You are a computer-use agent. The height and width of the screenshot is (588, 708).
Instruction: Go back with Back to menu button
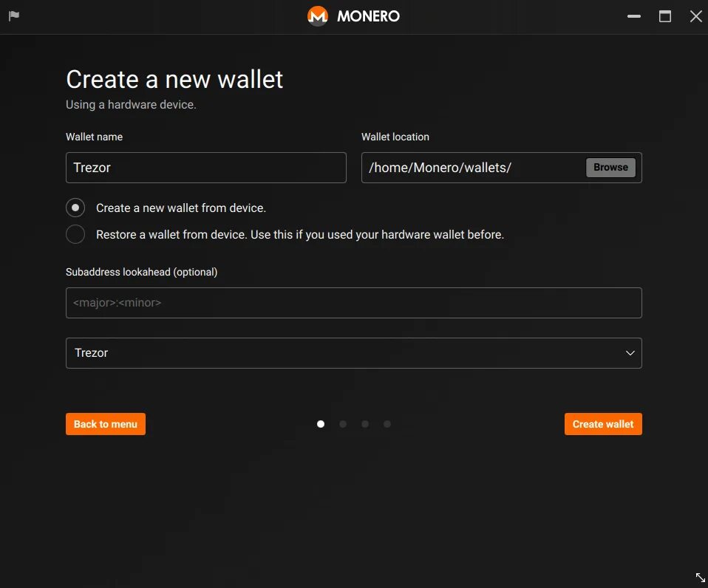[x=106, y=424]
